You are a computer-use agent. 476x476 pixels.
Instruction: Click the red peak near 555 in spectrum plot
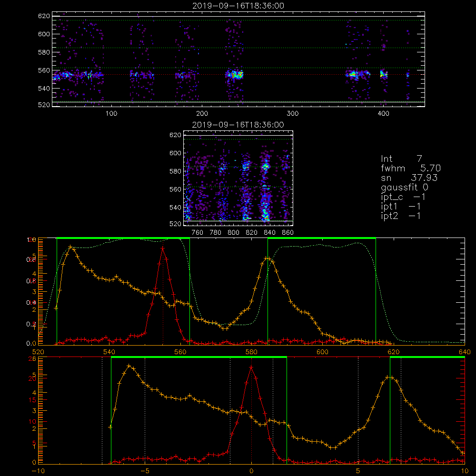tap(163, 248)
